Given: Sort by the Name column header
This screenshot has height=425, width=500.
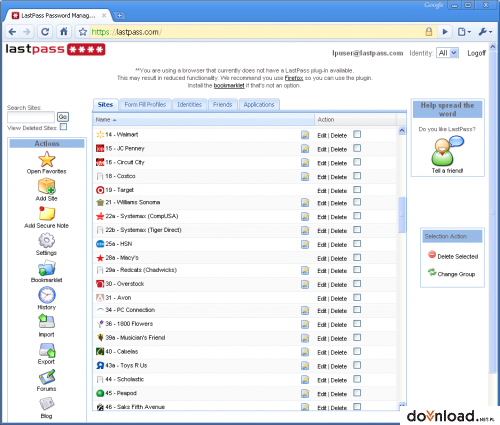Looking at the screenshot, I should [x=203, y=119].
